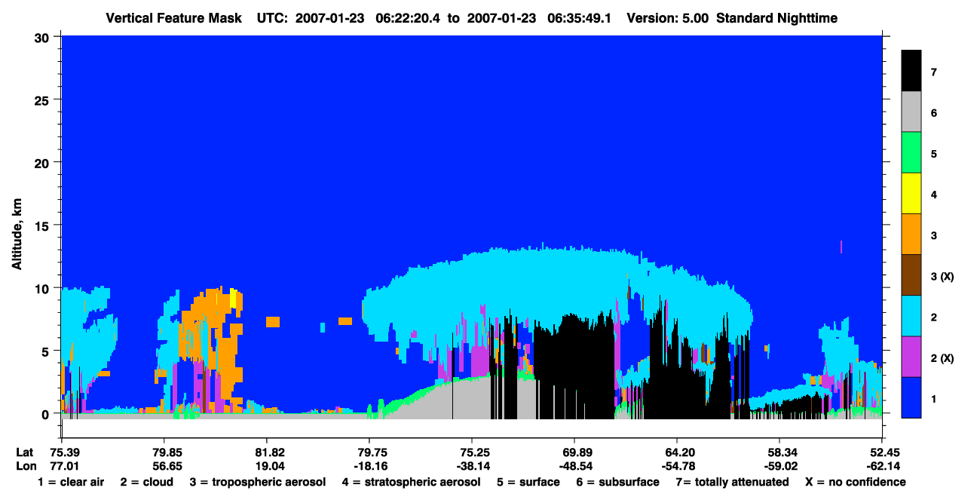Click the brown 3 (X) legend swatch

click(911, 275)
